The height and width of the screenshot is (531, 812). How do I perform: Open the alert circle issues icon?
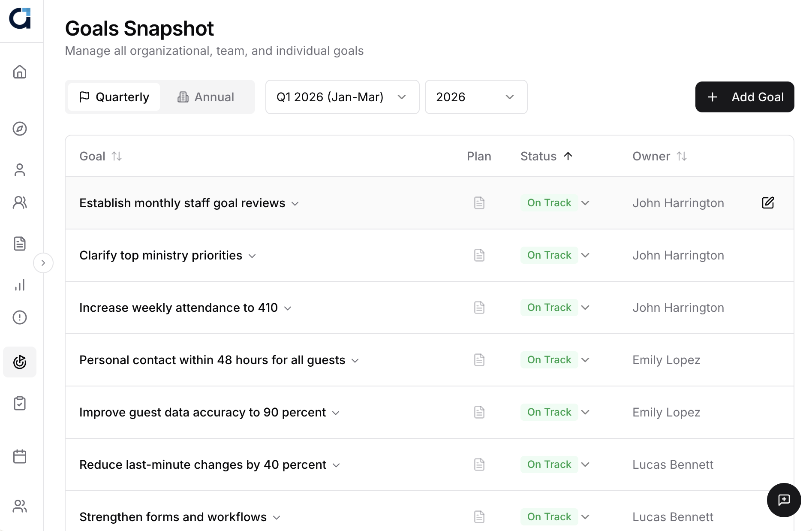(x=20, y=317)
